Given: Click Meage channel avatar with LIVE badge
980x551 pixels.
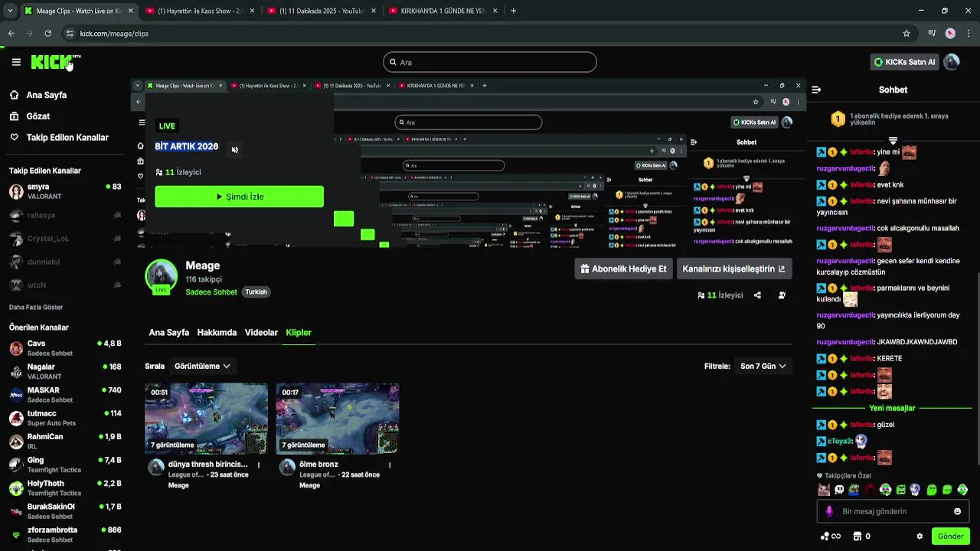Looking at the screenshot, I should tap(161, 277).
